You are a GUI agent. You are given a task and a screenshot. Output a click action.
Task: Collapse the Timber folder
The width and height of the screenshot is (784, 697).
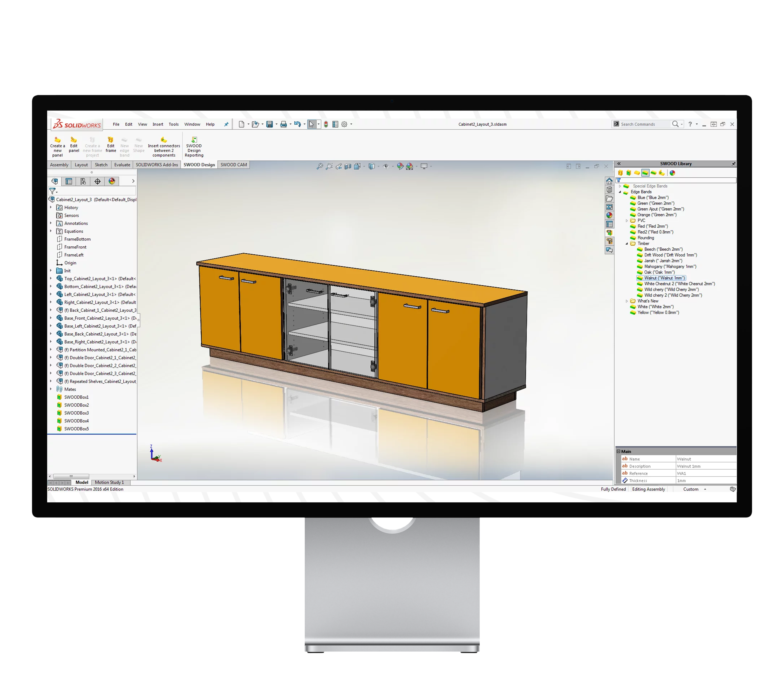[x=627, y=244]
